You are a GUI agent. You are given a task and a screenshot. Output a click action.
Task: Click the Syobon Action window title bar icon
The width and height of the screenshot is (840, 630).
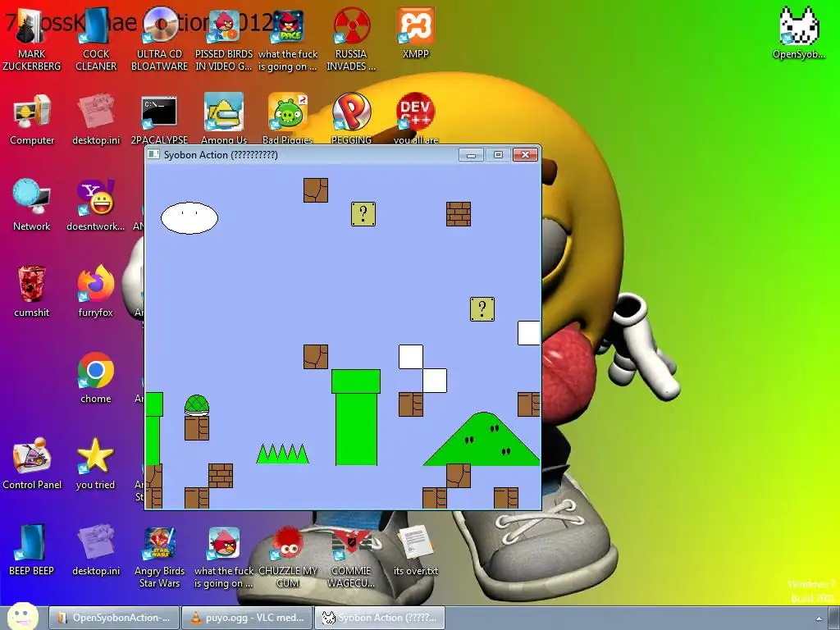coord(153,154)
